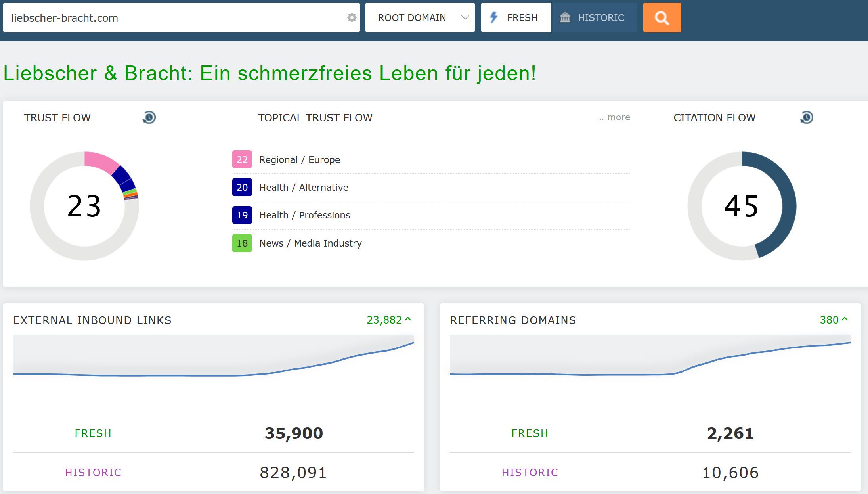Image resolution: width=868 pixels, height=494 pixels.
Task: Click the historic referring domains value 10,606
Action: (x=730, y=472)
